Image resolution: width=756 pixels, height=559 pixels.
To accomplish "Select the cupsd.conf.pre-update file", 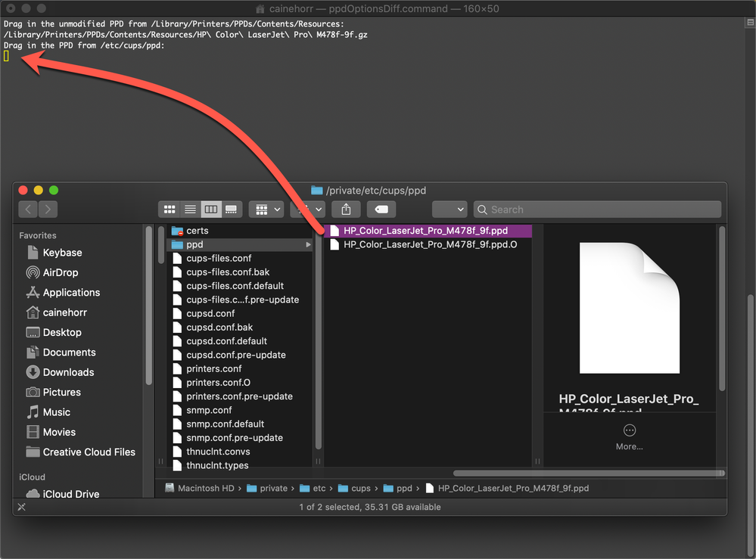I will coord(240,356).
